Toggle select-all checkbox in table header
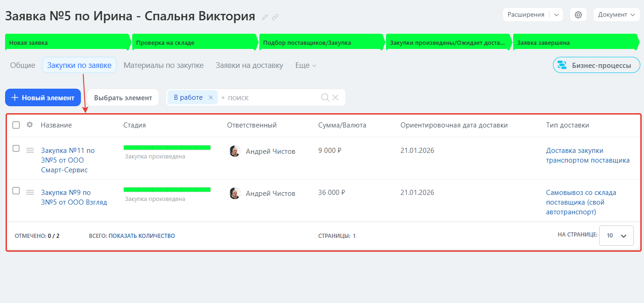644x303 pixels. [16, 125]
